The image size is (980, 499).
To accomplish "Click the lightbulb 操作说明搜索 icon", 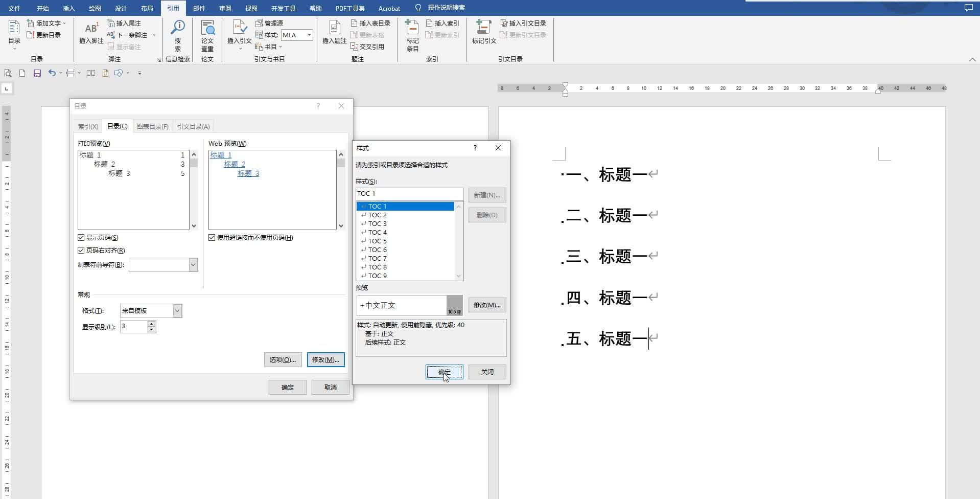I will pyautogui.click(x=418, y=8).
